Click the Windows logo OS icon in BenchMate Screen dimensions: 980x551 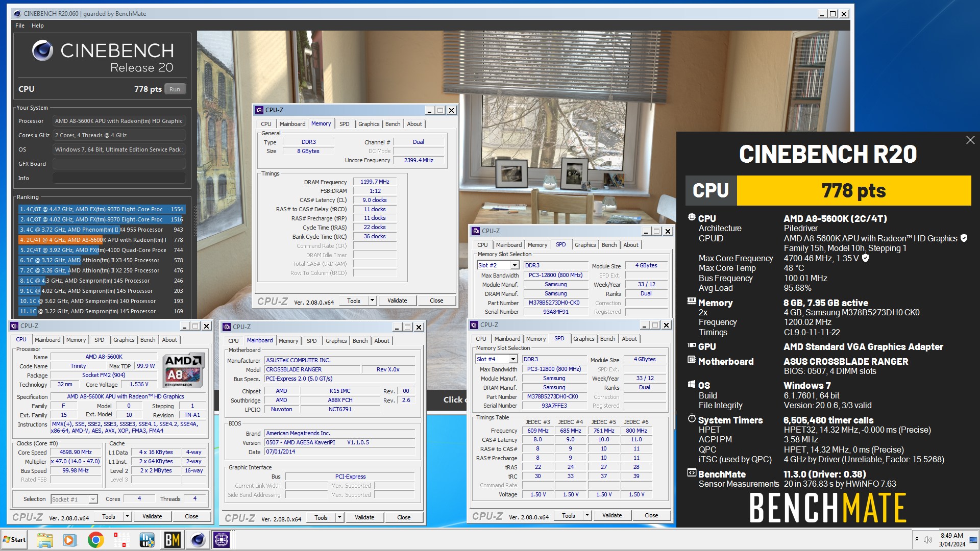coord(692,384)
